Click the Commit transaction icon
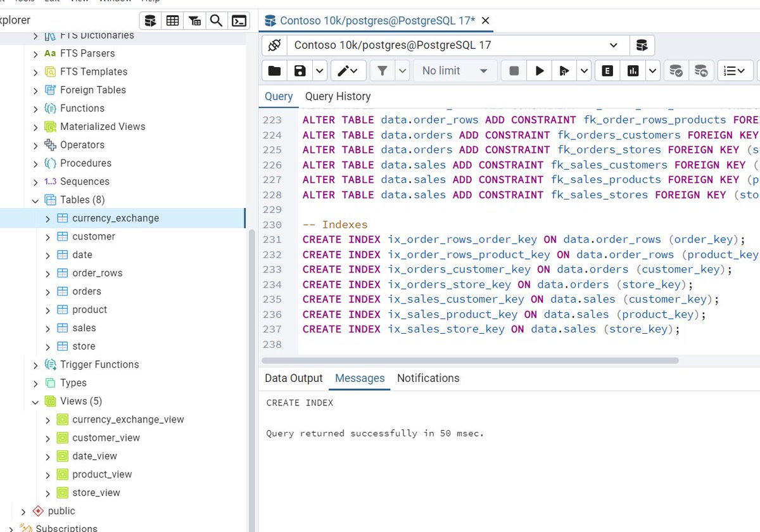The width and height of the screenshot is (760, 532). 676,70
